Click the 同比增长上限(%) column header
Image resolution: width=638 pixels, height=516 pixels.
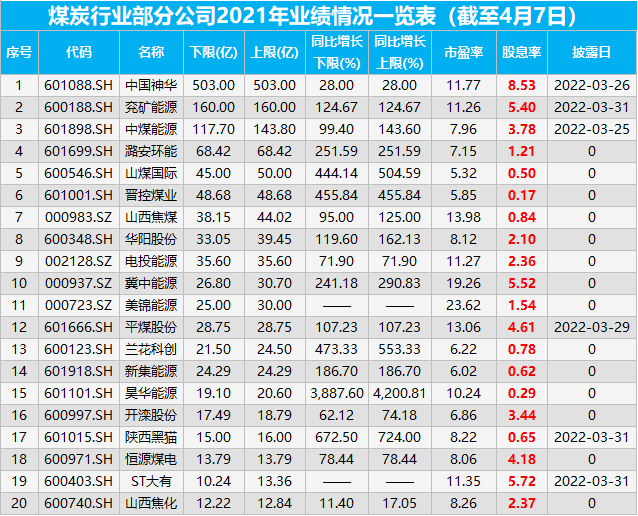click(x=400, y=52)
